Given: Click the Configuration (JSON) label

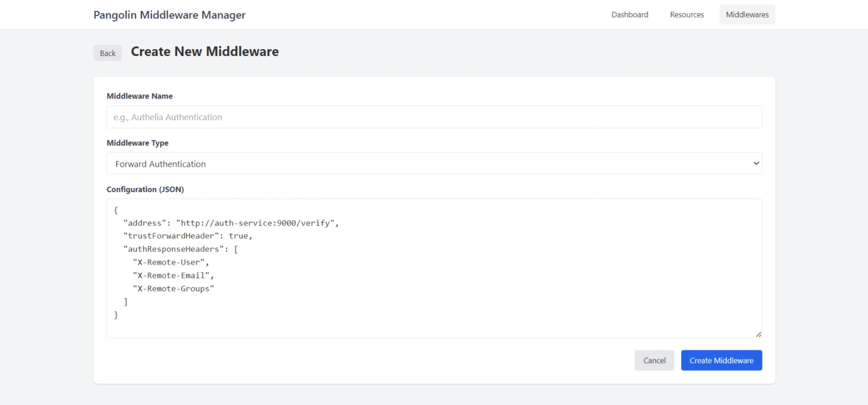Looking at the screenshot, I should click(145, 189).
